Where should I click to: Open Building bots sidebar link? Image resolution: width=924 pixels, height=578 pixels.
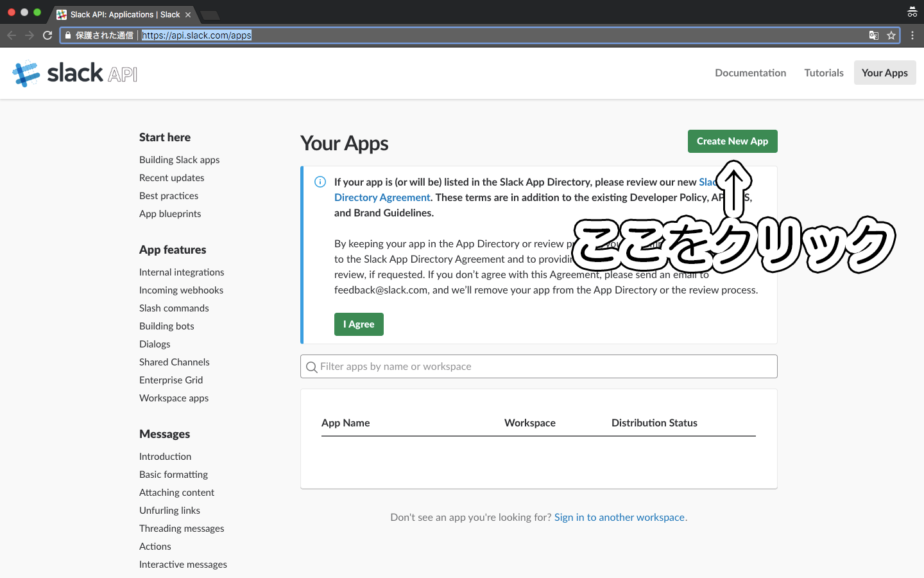coord(167,326)
